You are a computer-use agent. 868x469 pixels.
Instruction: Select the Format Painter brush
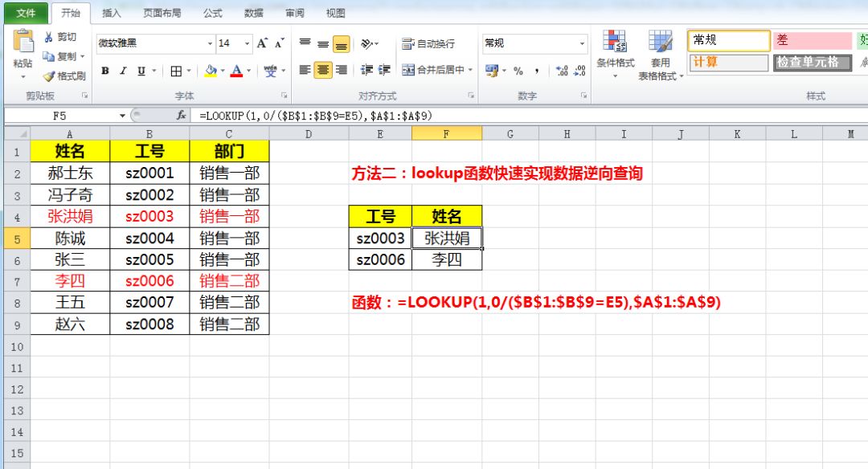pos(49,76)
